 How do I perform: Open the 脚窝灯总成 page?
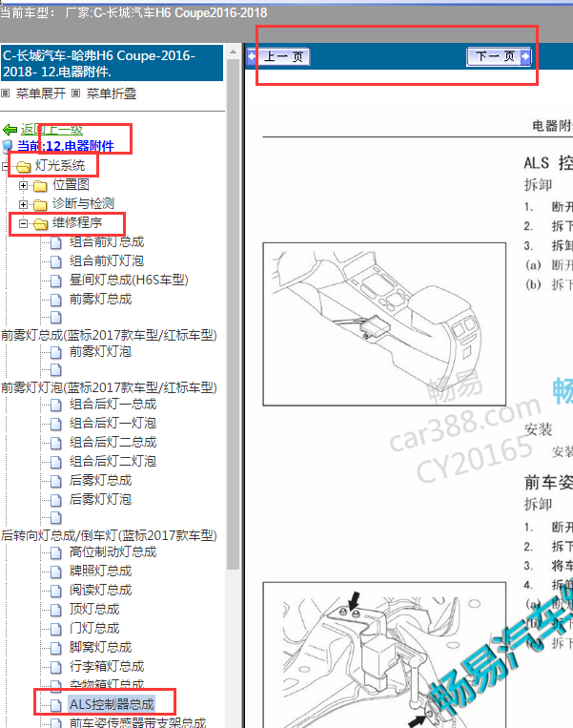pyautogui.click(x=101, y=647)
